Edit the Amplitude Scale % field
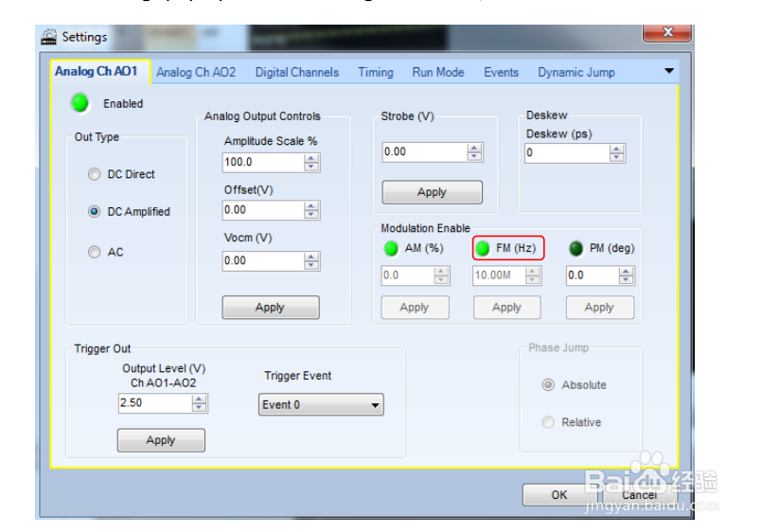762x532 pixels. coord(263,162)
